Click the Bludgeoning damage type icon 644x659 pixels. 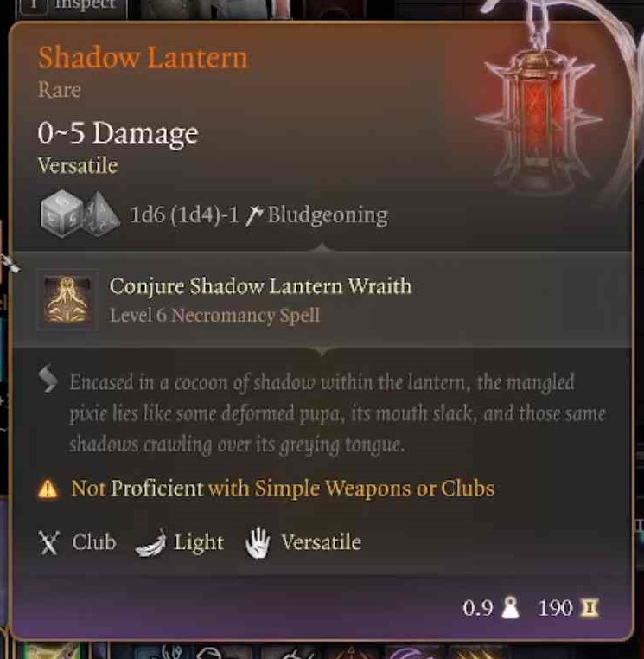point(254,215)
